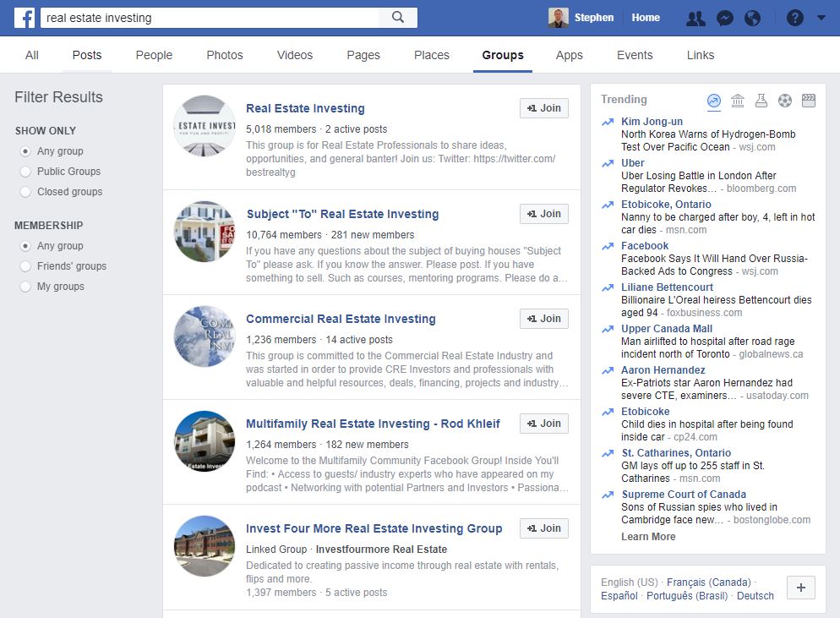Open the Trending Politics category icon

[738, 100]
